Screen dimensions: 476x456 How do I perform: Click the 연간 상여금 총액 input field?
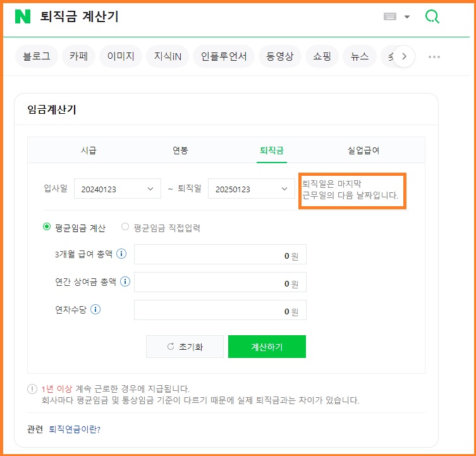pyautogui.click(x=220, y=282)
